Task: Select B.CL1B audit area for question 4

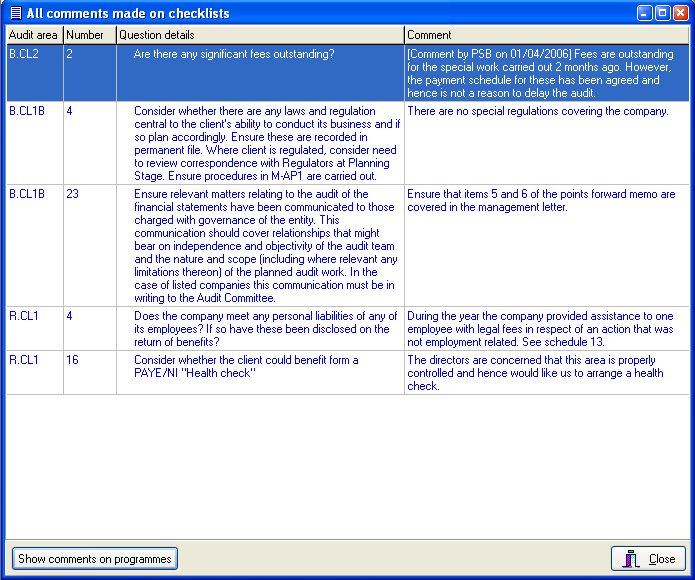Action: pyautogui.click(x=35, y=143)
